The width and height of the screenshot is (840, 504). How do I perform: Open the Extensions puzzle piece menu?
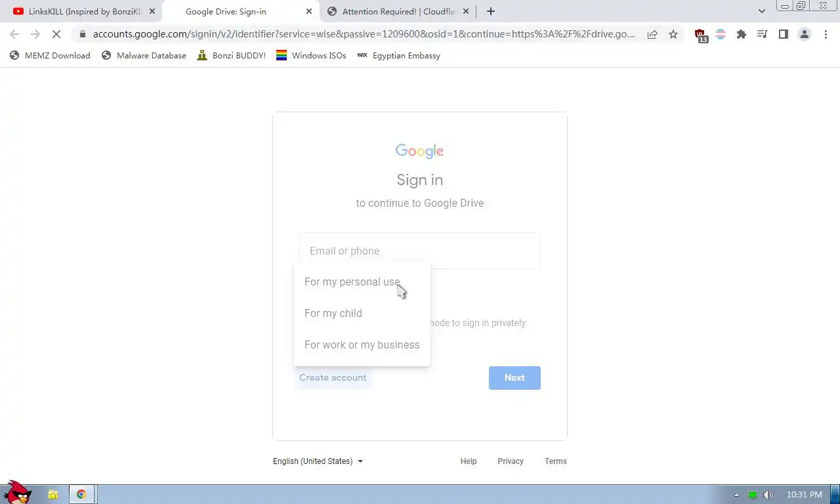click(x=742, y=34)
